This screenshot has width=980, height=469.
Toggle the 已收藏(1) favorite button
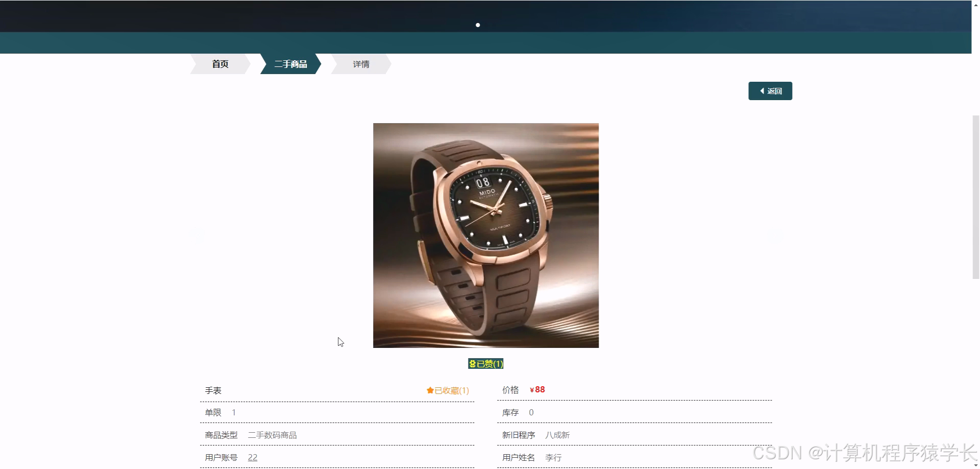[448, 390]
